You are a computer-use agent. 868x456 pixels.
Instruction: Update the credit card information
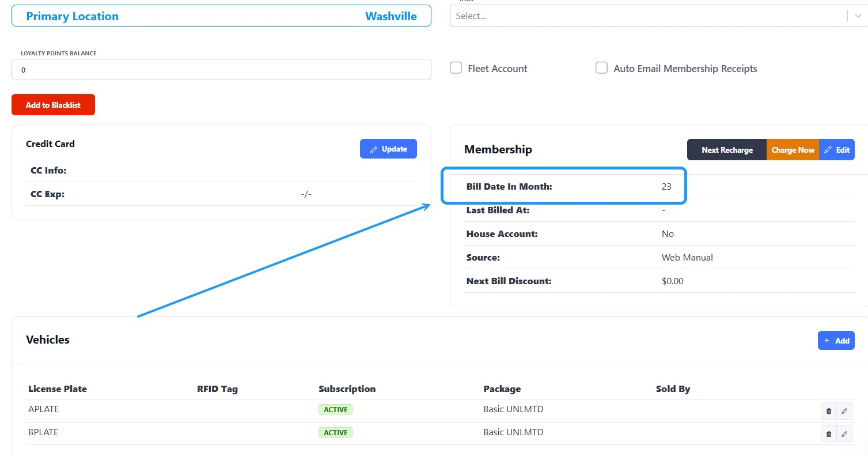click(388, 149)
